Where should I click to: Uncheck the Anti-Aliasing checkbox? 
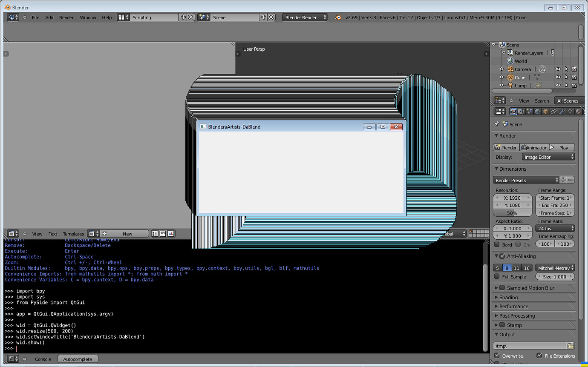502,256
